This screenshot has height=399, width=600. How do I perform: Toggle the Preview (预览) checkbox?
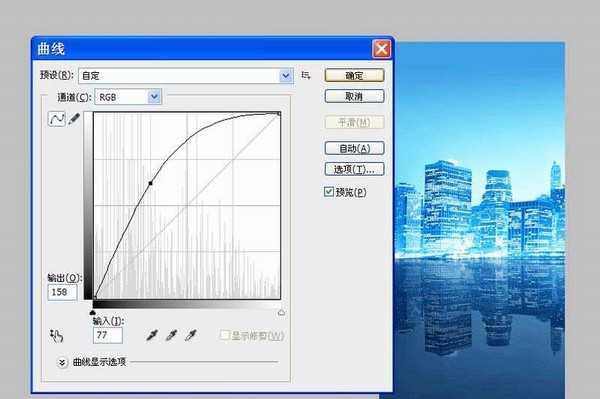click(x=329, y=192)
